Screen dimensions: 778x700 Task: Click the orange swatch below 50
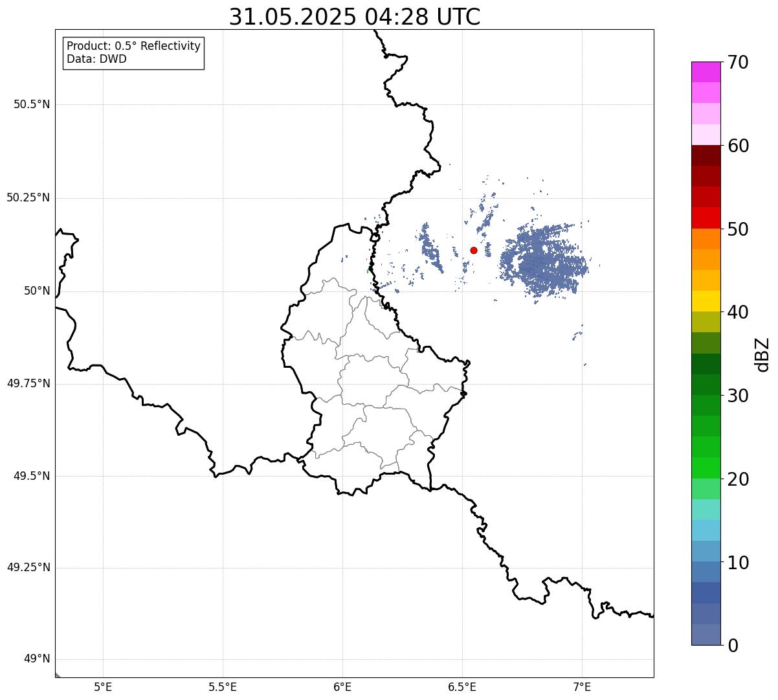pos(706,239)
